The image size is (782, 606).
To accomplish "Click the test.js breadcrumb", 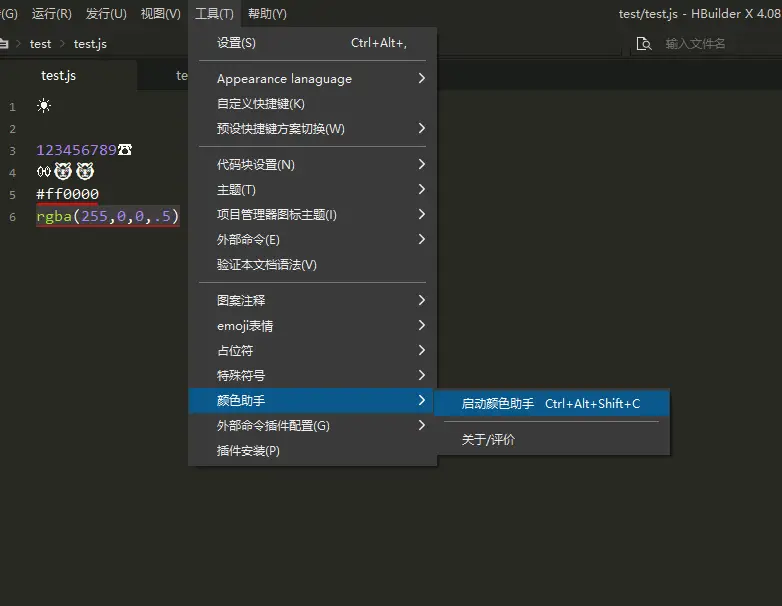I will click(x=90, y=44).
